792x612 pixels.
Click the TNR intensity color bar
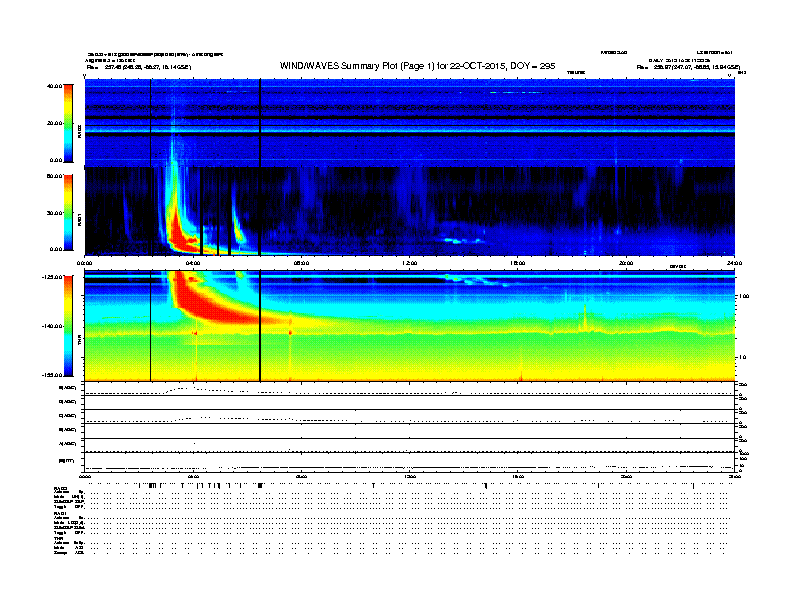tap(68, 326)
